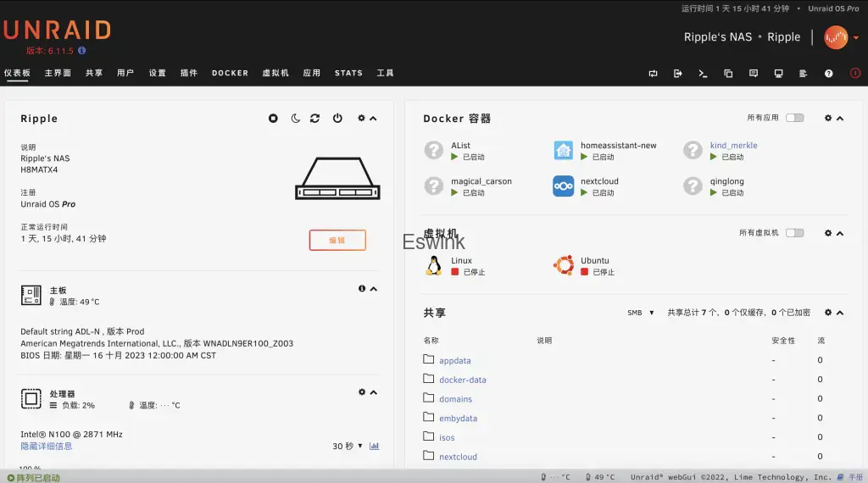Collapse the 主板 motherboard section

tap(374, 289)
